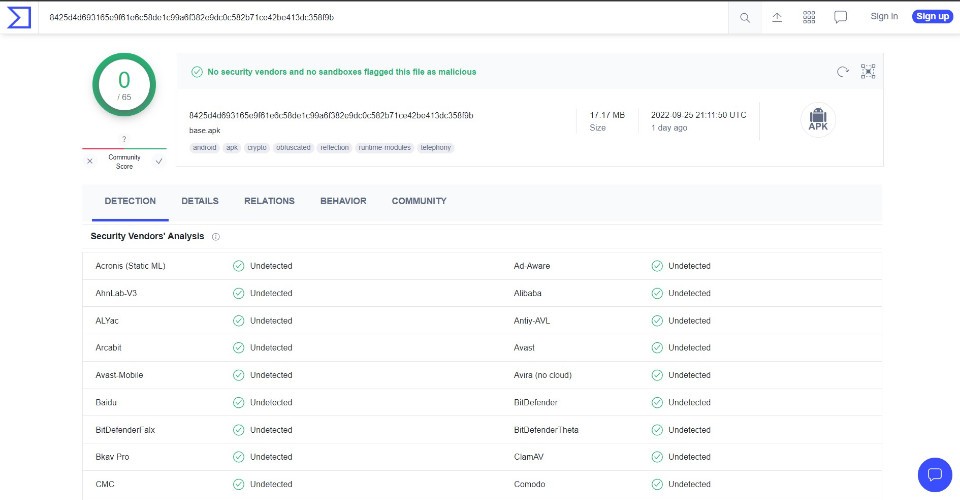Open the COMMUNITY tab
Screen dimensions: 960x500
pos(419,201)
